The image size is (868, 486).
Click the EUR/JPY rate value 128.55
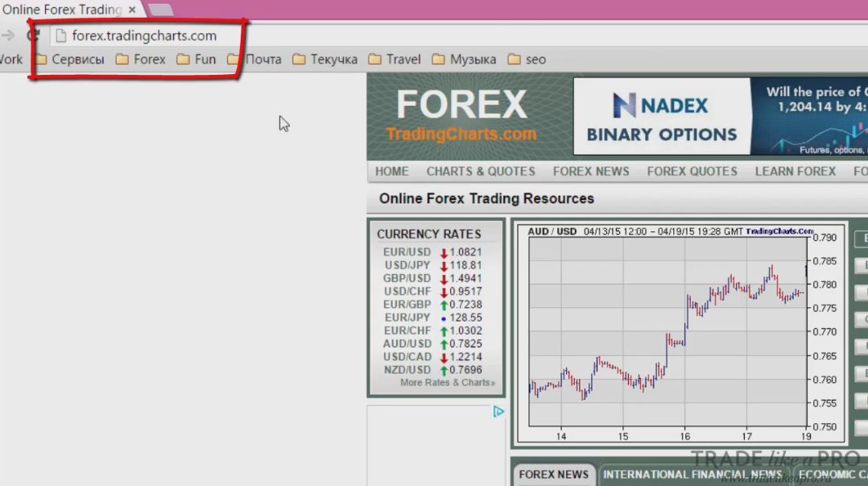pos(465,318)
